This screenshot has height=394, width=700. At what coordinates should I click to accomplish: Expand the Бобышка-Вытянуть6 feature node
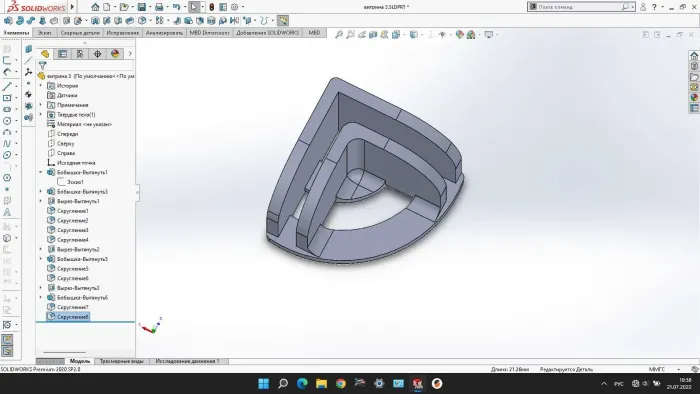click(x=41, y=298)
